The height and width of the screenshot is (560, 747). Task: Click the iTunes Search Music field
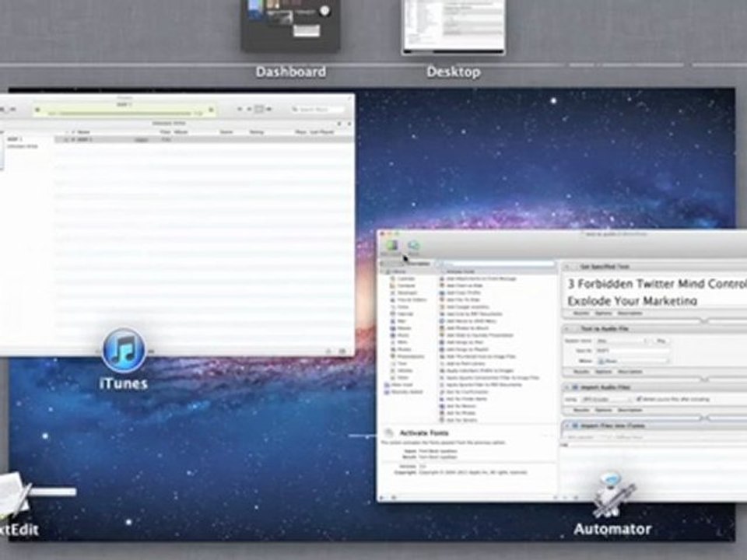(317, 110)
